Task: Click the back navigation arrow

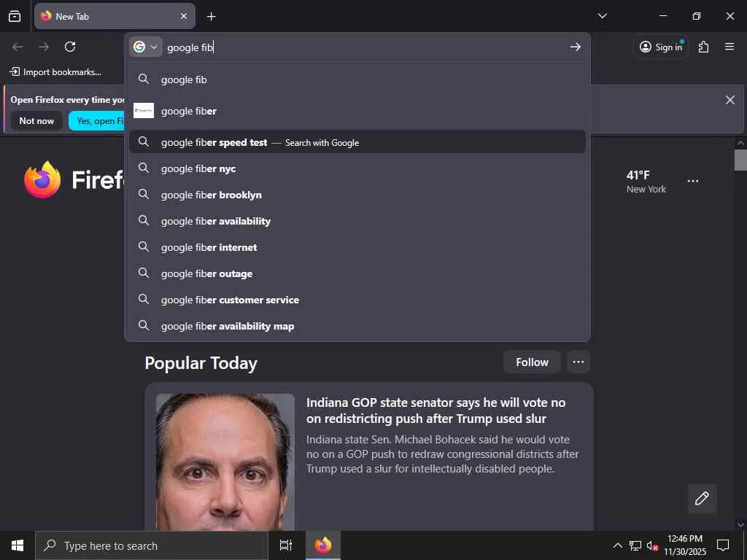Action: (18, 47)
